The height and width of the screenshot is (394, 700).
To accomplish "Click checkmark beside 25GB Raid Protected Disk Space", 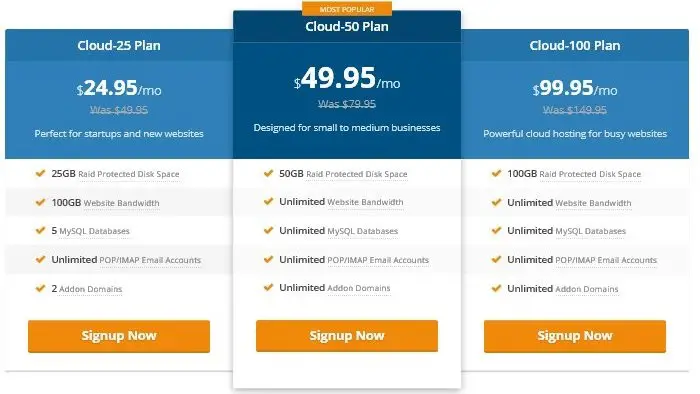I will click(x=41, y=173).
